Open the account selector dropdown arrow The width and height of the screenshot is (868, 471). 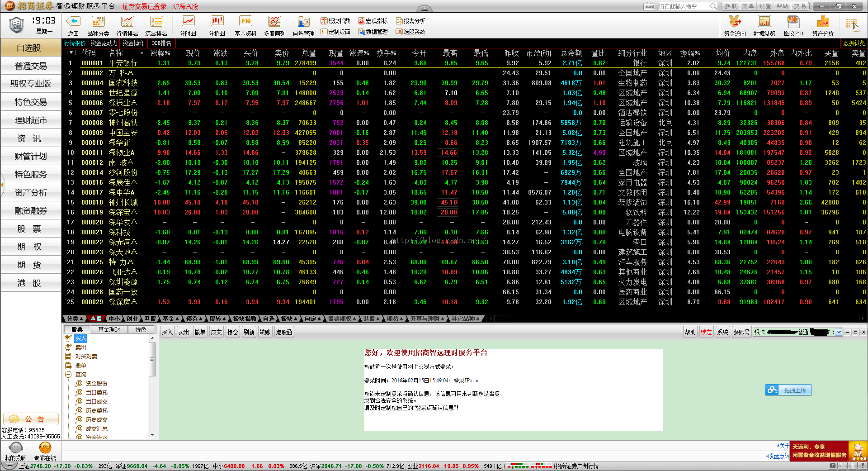point(839,332)
